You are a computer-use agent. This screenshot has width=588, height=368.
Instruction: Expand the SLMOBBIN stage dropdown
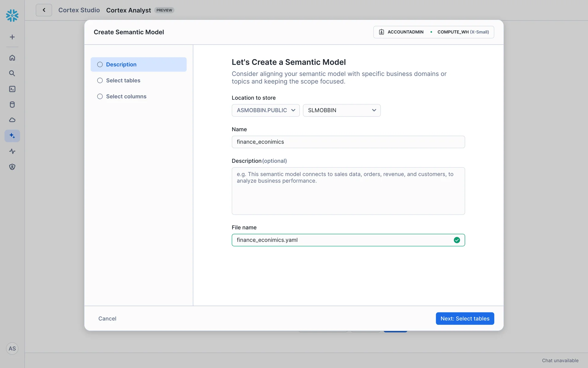pos(341,110)
